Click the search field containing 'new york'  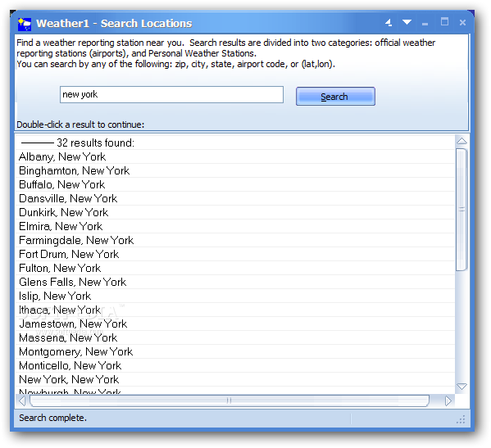pyautogui.click(x=171, y=94)
